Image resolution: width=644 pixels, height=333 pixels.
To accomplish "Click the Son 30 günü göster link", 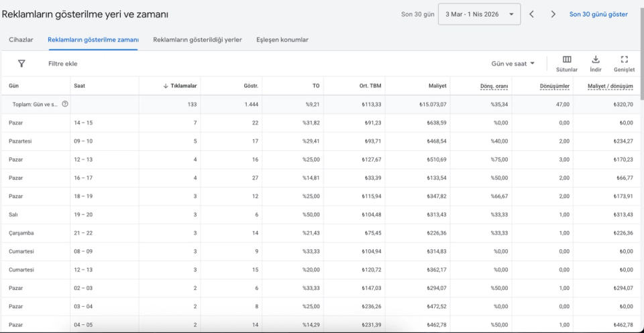I will pos(598,14).
